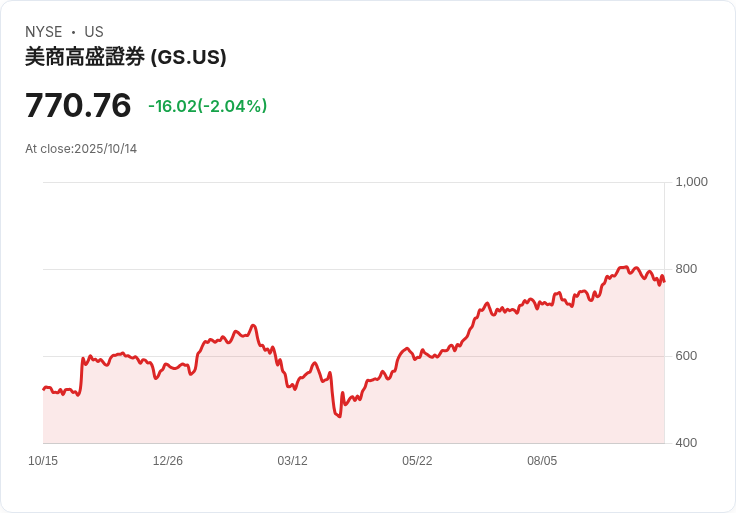Click the current price 770.76
Viewport: 736px width, 513px height.
(78, 106)
